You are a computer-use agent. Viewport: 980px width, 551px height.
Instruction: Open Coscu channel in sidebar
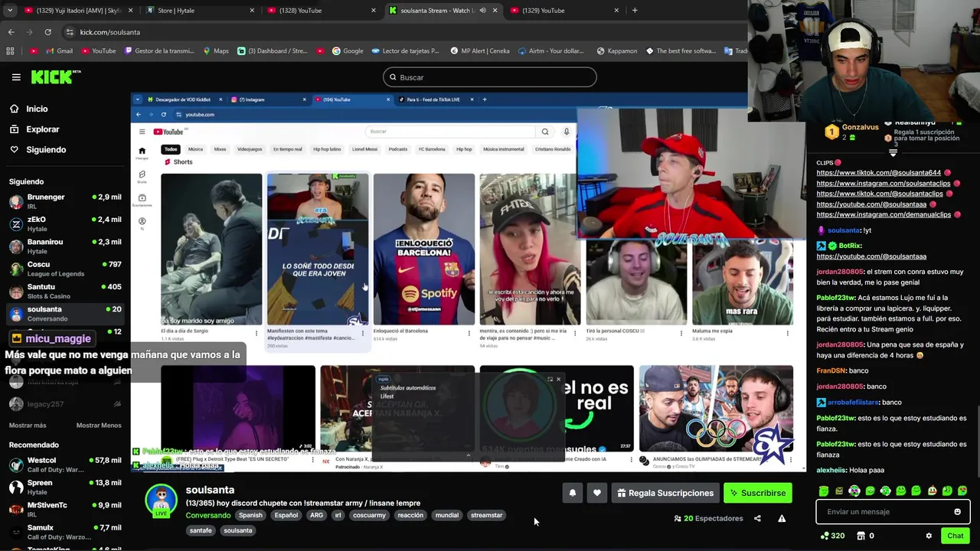(65, 269)
